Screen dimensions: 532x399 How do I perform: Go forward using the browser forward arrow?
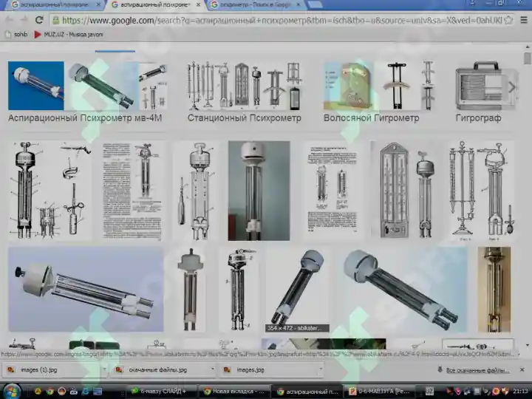24,21
